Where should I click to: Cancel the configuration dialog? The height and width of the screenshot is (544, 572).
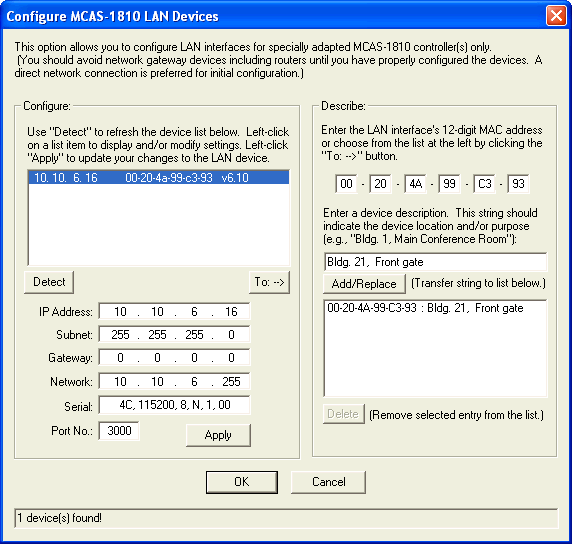click(x=328, y=482)
